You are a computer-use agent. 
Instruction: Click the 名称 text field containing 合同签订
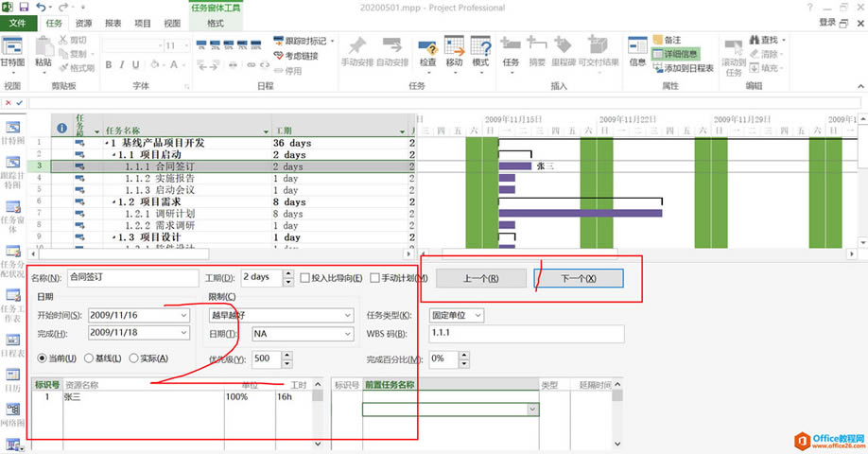(x=131, y=278)
